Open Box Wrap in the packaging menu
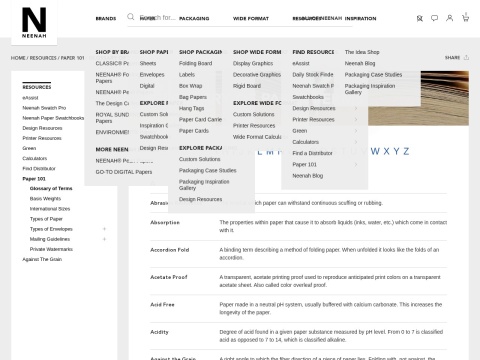Screen dimensions: 480x360 (x=190, y=86)
